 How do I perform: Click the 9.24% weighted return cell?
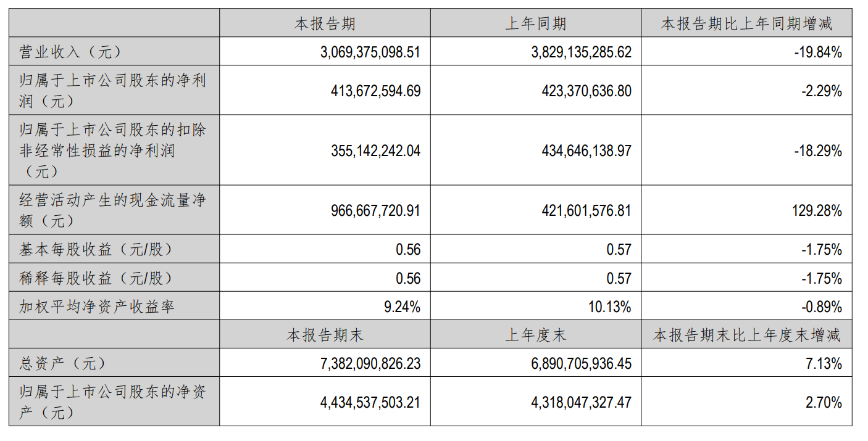point(402,307)
